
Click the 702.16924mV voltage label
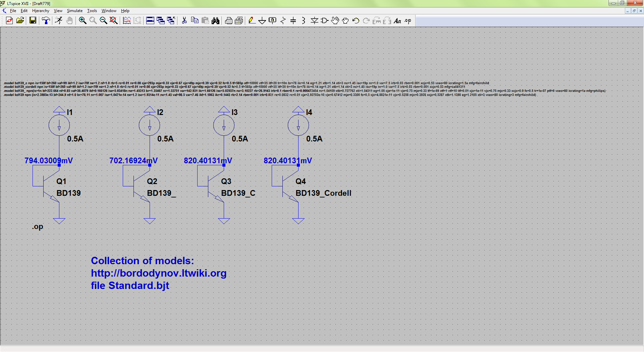(x=133, y=161)
